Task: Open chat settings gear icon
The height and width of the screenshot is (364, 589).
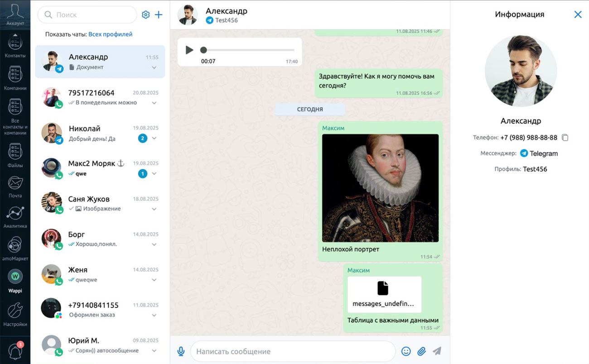Action: pyautogui.click(x=145, y=15)
